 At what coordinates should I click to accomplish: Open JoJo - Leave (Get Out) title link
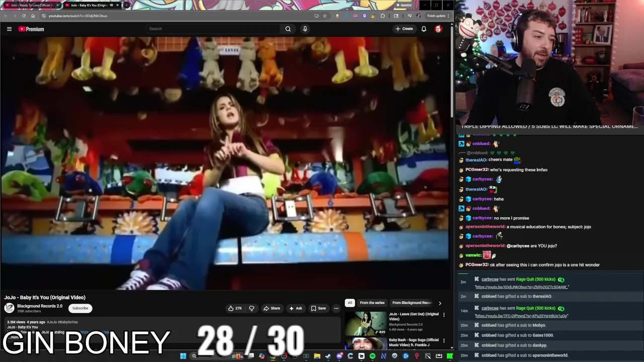click(x=414, y=316)
